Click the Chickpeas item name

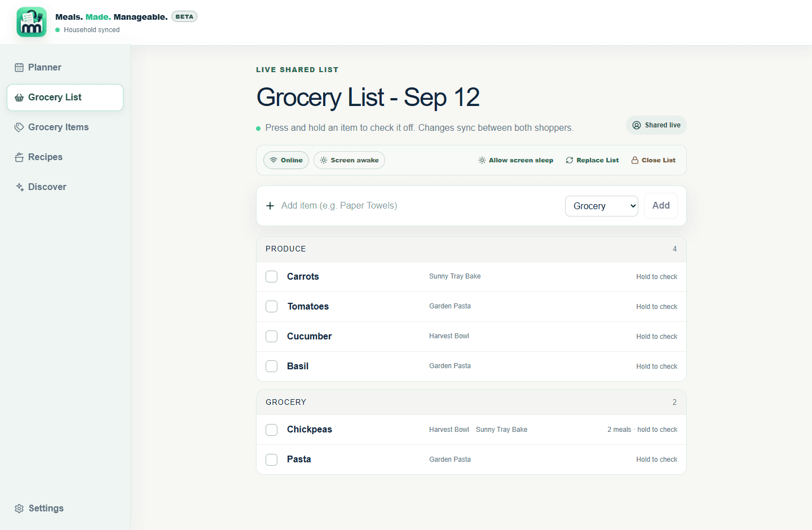coord(310,430)
